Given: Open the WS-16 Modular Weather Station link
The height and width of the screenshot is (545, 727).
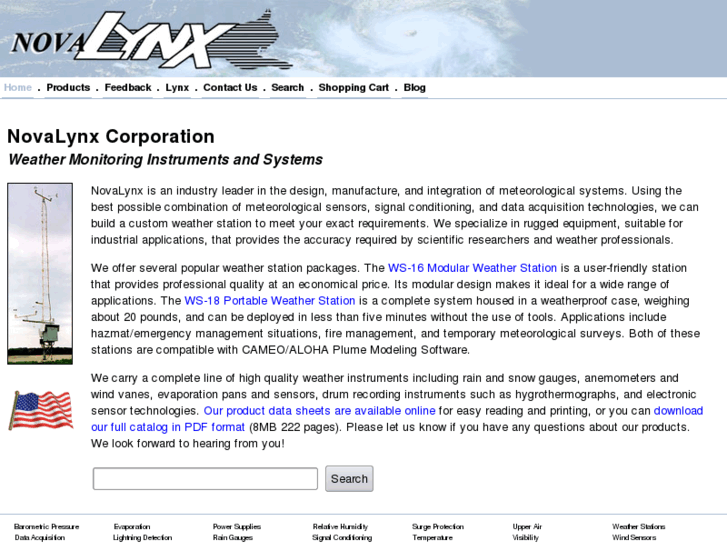Looking at the screenshot, I should pos(472,268).
